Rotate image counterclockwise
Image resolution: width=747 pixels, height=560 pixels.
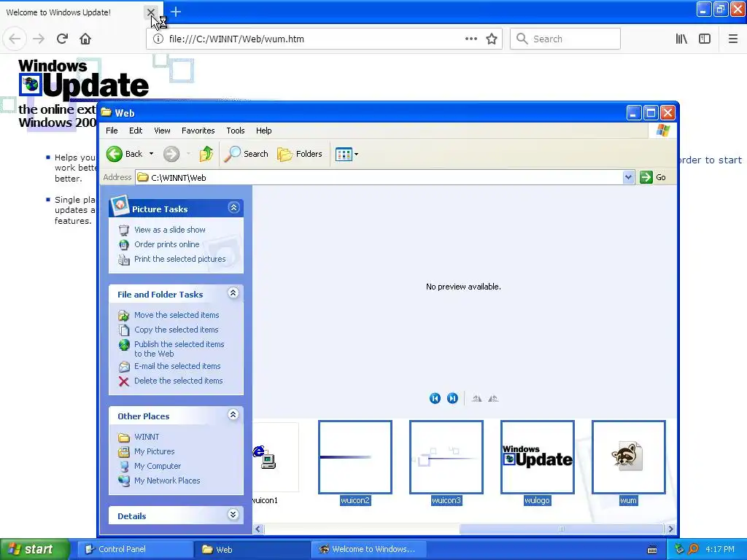(494, 399)
